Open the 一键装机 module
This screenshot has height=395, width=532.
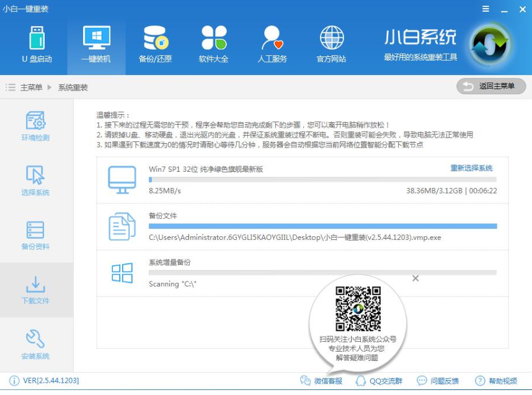coord(96,43)
